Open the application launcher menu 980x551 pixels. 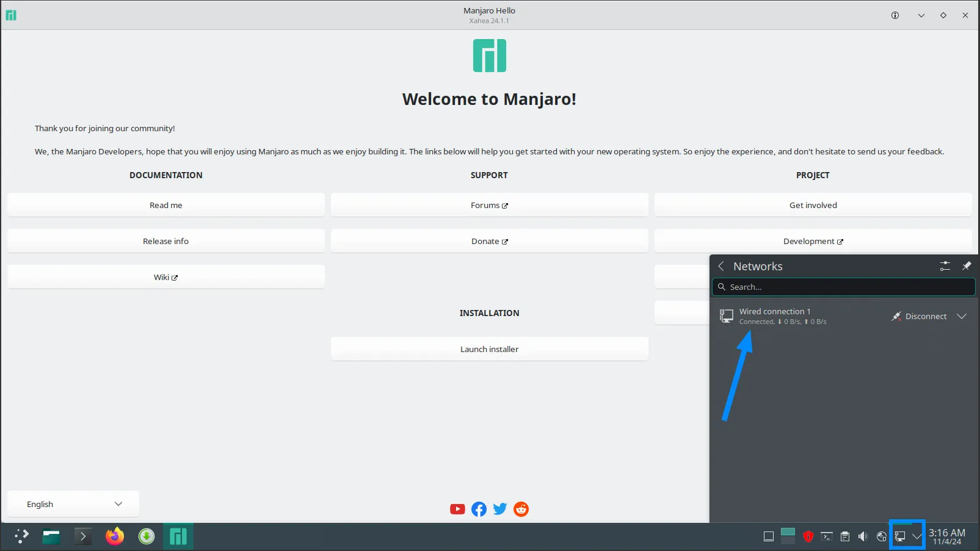coord(21,536)
